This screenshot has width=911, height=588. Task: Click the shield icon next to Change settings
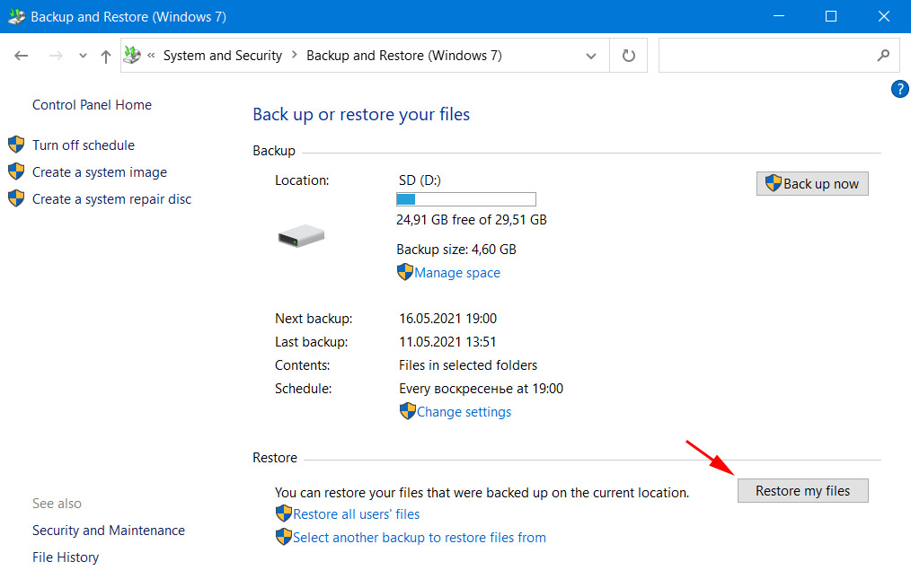408,411
